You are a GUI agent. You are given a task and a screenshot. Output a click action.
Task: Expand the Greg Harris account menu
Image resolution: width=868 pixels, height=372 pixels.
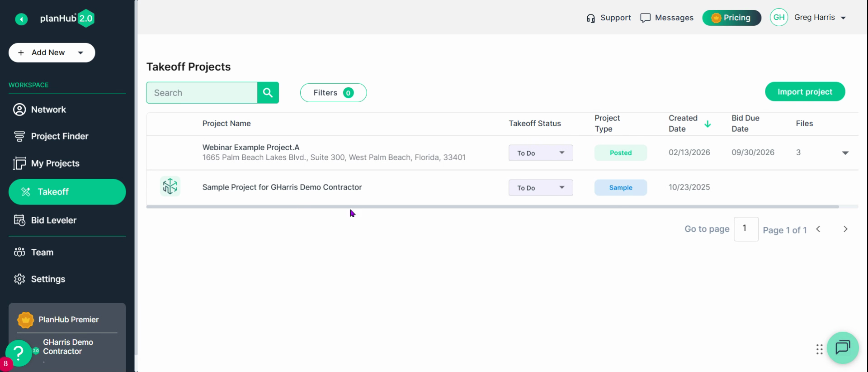pyautogui.click(x=820, y=18)
